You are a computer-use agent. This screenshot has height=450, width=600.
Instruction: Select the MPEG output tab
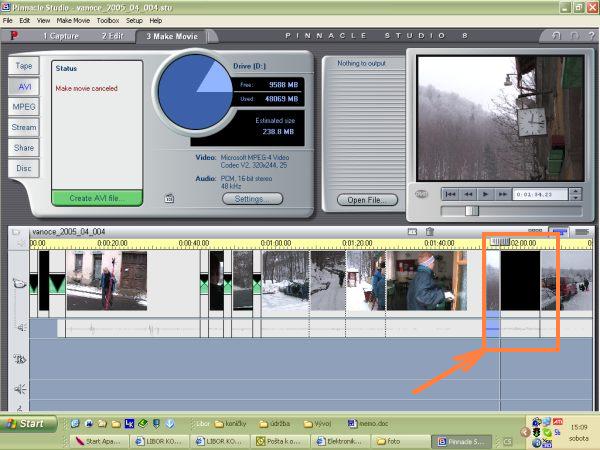[24, 106]
